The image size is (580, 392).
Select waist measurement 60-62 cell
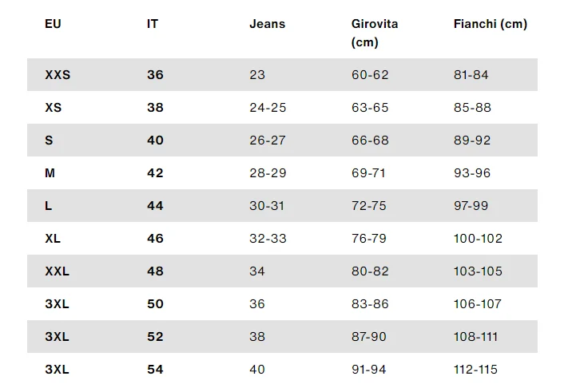[370, 75]
